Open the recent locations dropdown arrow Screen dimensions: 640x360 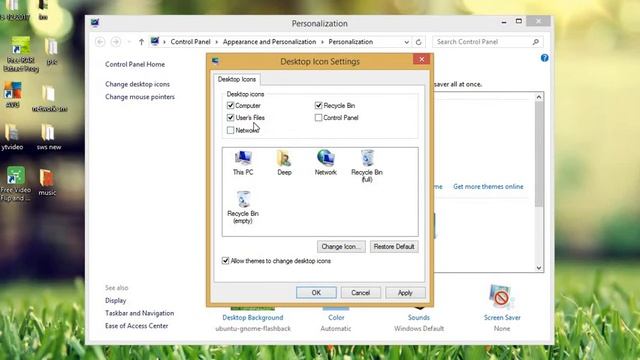[x=129, y=42]
